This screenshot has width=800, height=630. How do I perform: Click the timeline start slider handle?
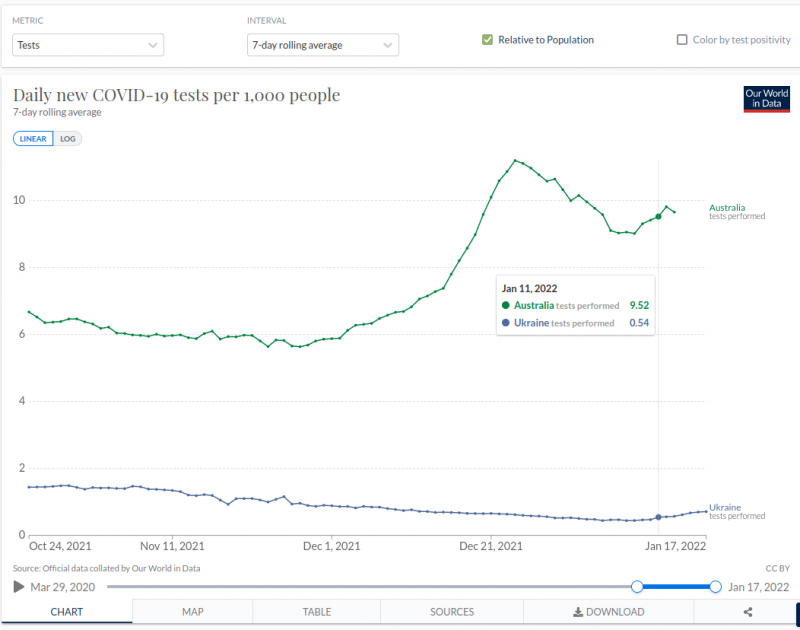point(637,587)
